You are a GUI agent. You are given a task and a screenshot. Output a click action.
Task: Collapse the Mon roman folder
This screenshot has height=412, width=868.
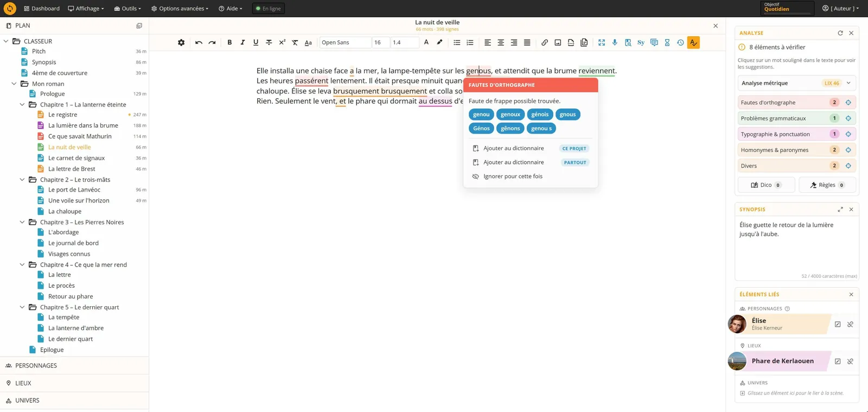[x=14, y=84]
